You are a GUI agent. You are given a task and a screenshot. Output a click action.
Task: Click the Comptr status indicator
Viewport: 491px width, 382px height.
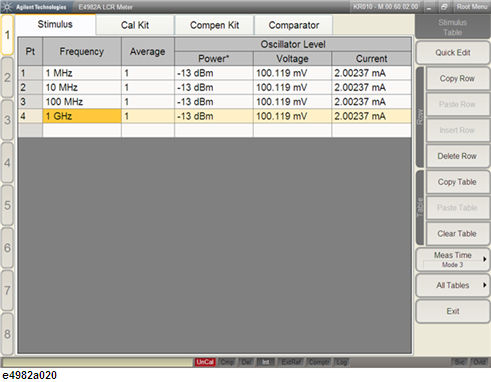click(319, 362)
